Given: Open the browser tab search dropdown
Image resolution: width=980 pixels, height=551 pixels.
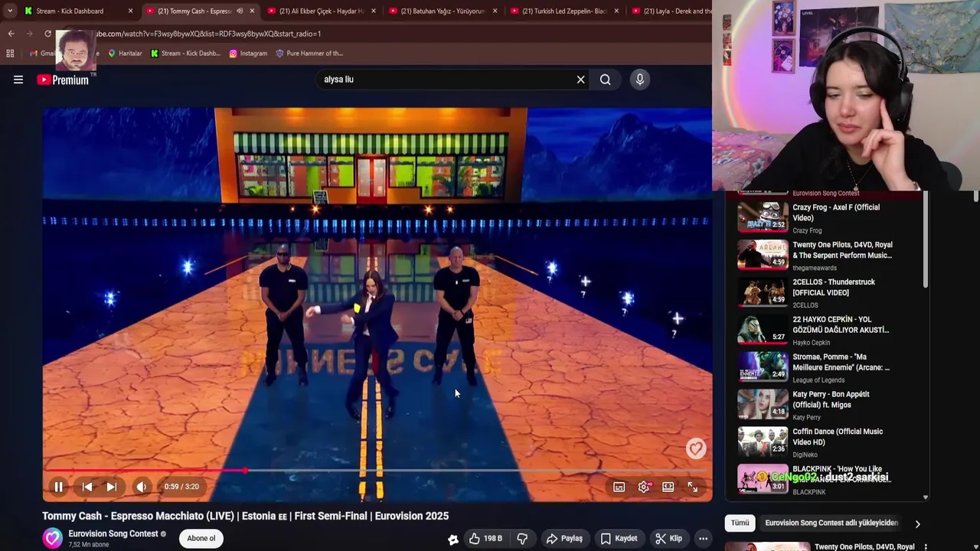Looking at the screenshot, I should coord(9,11).
